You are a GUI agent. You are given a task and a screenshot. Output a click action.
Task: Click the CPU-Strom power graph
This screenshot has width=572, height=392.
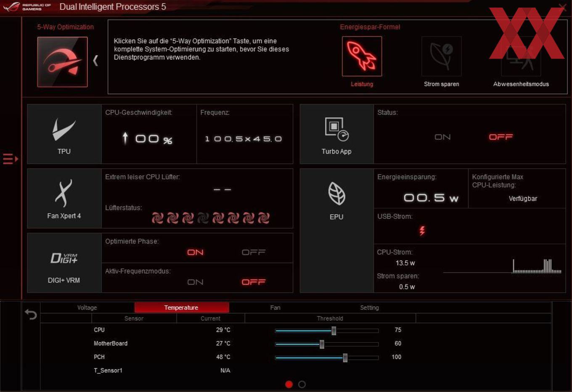click(x=502, y=266)
